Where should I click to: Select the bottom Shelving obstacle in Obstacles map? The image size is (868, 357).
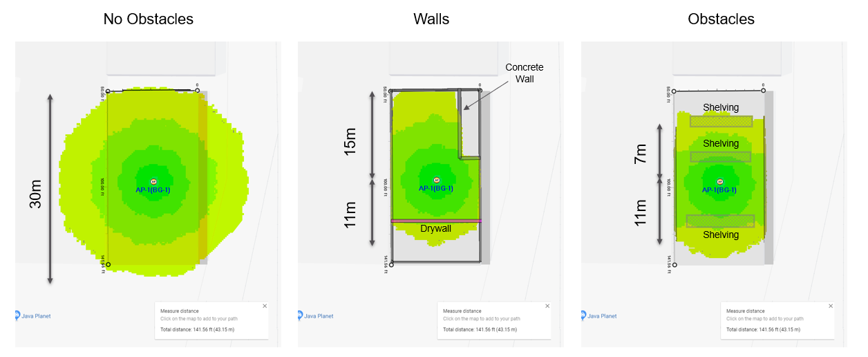[721, 221]
